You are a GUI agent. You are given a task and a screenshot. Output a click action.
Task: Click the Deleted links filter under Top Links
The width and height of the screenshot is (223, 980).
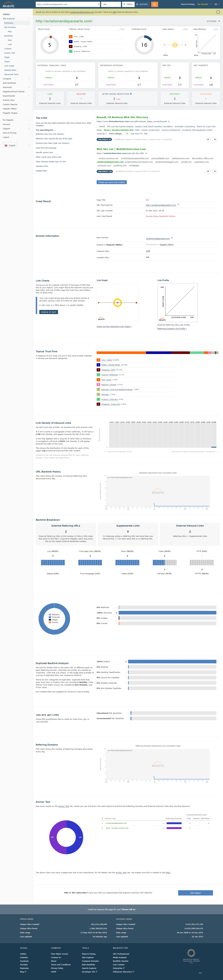[x=41, y=171]
